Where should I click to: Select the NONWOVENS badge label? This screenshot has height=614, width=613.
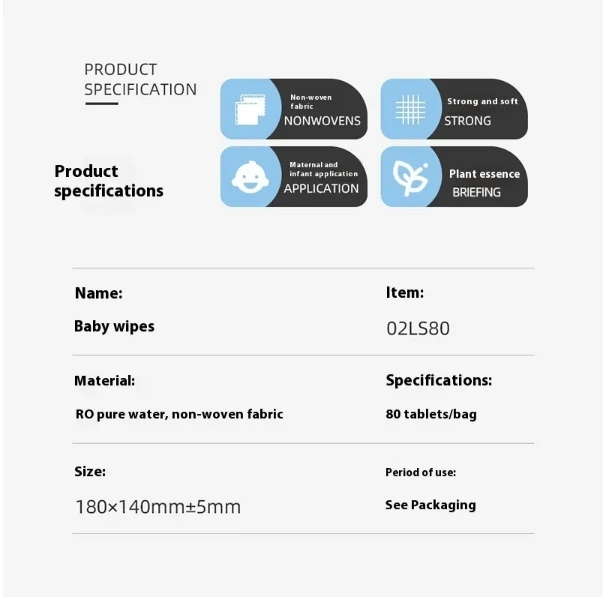pyautogui.click(x=322, y=121)
